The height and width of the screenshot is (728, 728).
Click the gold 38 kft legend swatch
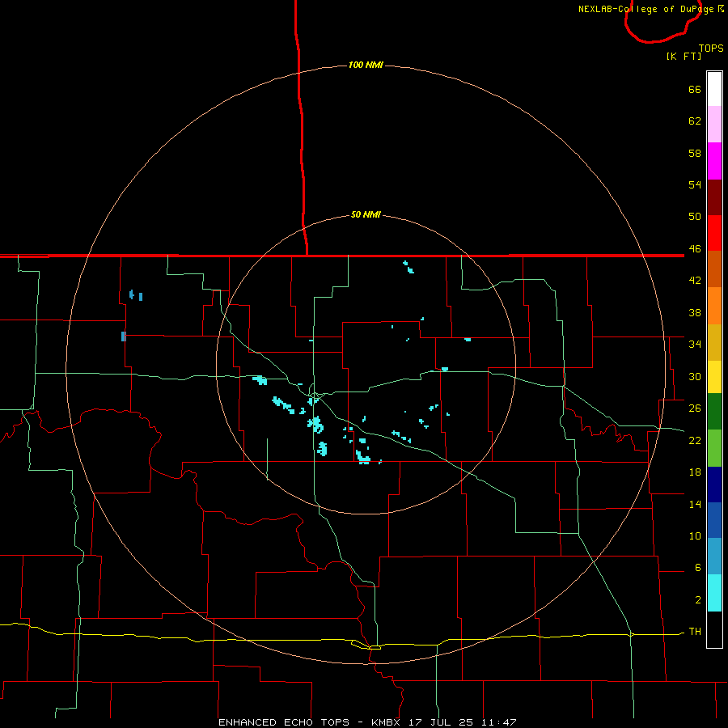coord(714,342)
